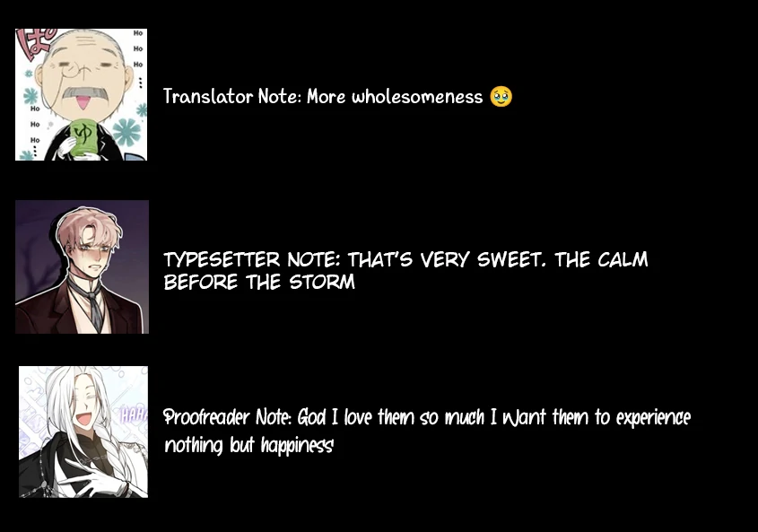Click the old man sipping tea thumbnail

tap(82, 94)
